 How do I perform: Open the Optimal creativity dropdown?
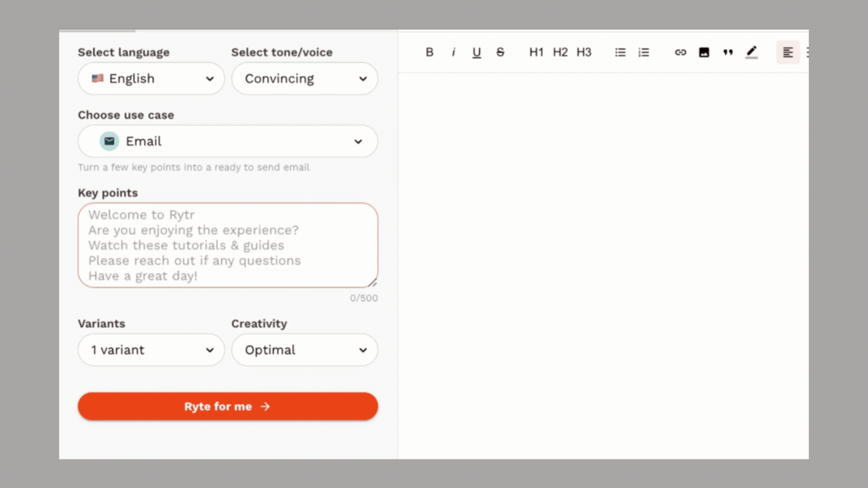point(304,350)
